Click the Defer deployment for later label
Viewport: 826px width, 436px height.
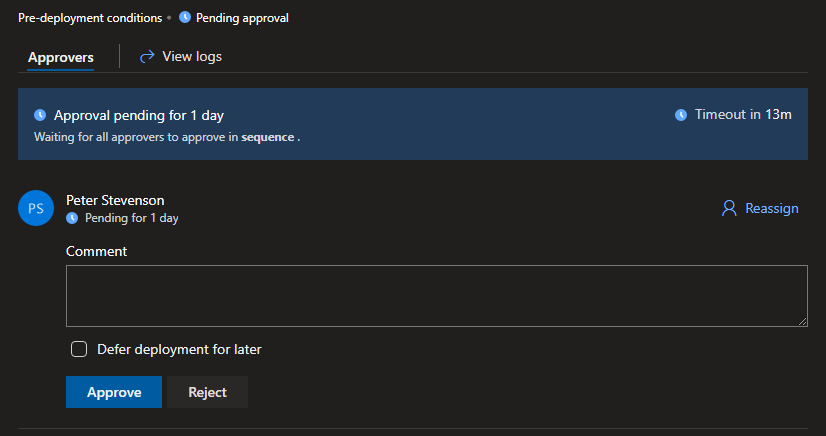click(179, 350)
